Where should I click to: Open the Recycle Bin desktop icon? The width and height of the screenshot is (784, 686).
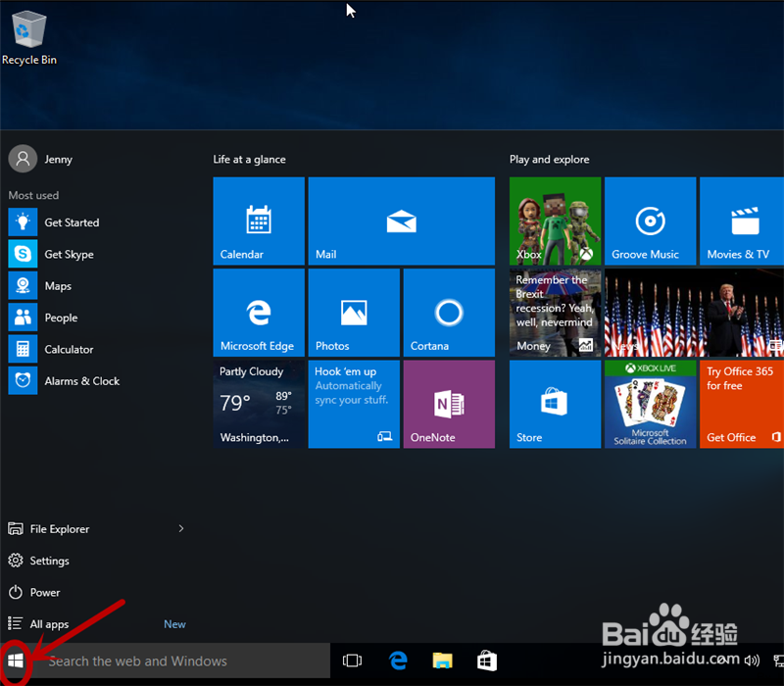[x=29, y=38]
